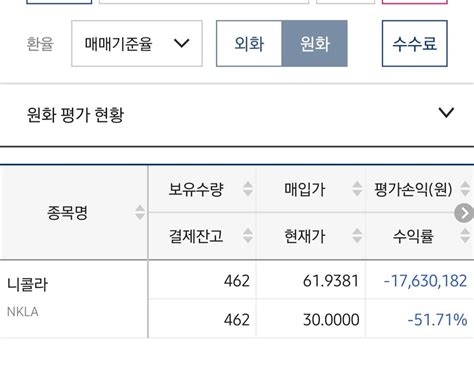Sort by 종목명 column arrows
This screenshot has height=380, width=474.
(140, 212)
